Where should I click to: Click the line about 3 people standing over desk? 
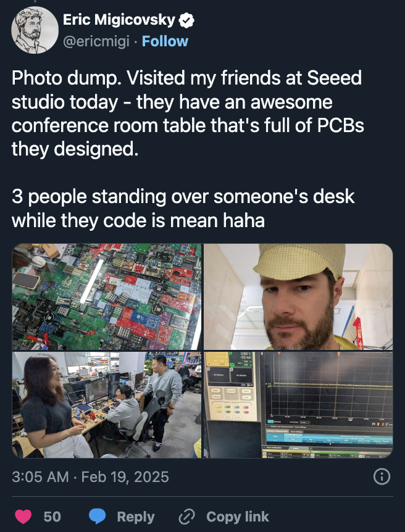click(x=183, y=209)
